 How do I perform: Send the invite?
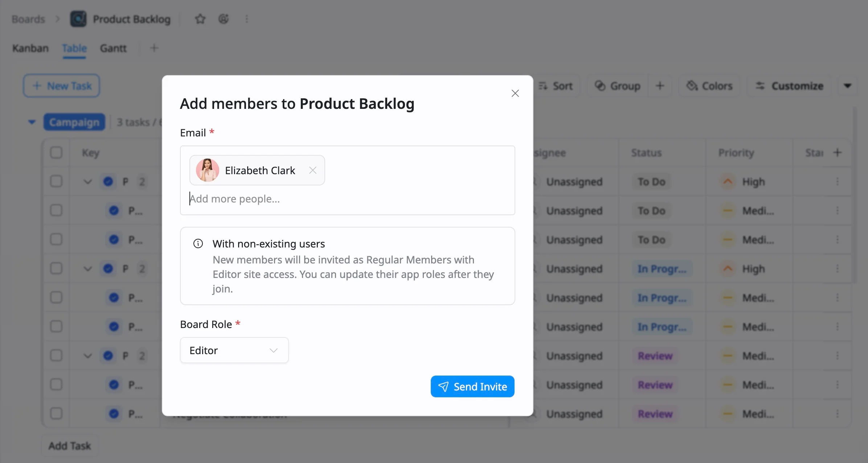click(x=472, y=386)
